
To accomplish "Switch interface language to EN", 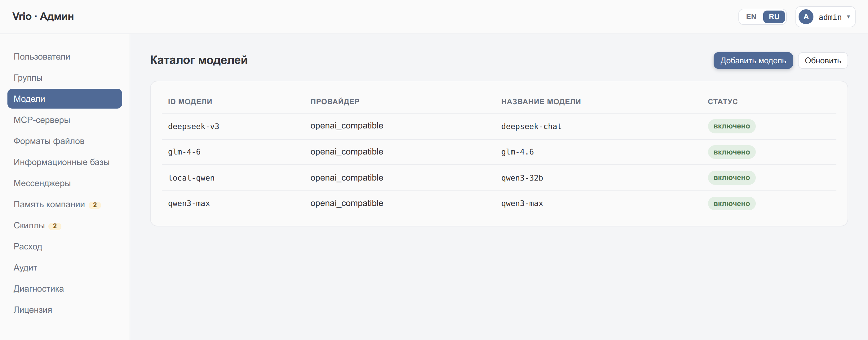I will (751, 17).
